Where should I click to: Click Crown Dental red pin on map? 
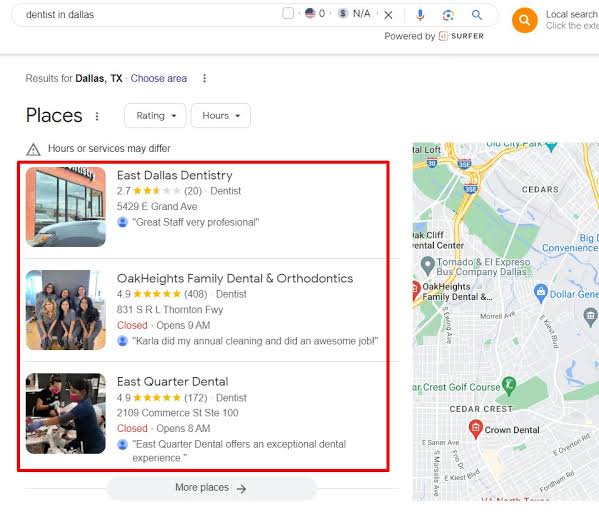pos(476,429)
